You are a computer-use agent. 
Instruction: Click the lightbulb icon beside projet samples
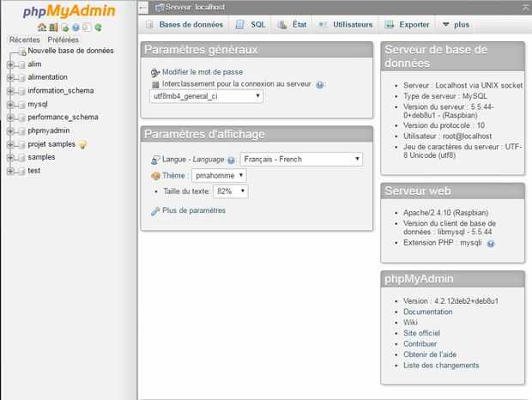(x=82, y=145)
